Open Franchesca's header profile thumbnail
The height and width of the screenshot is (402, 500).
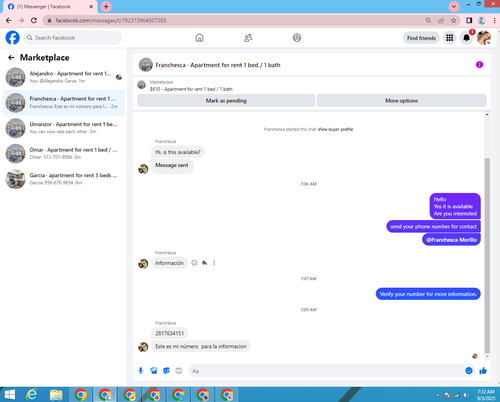(146, 65)
